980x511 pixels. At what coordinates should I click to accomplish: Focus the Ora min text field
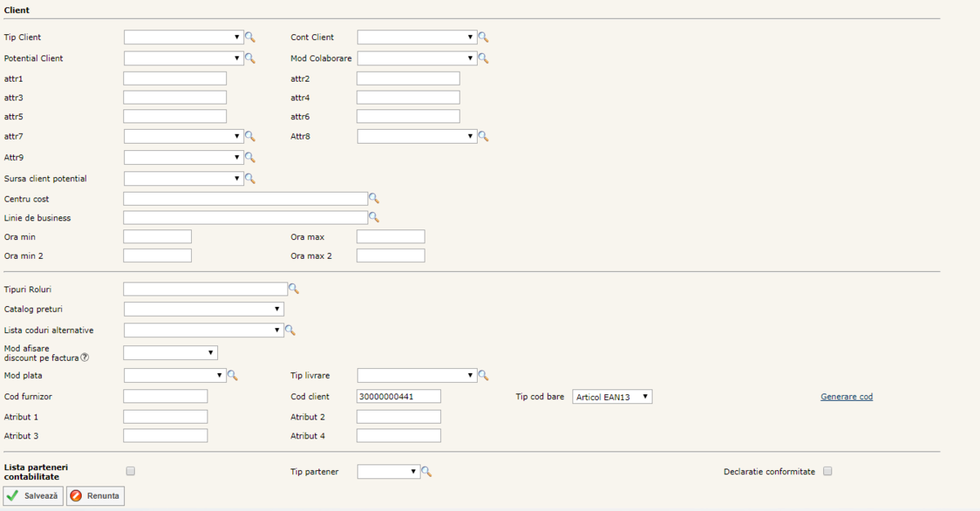(x=157, y=237)
